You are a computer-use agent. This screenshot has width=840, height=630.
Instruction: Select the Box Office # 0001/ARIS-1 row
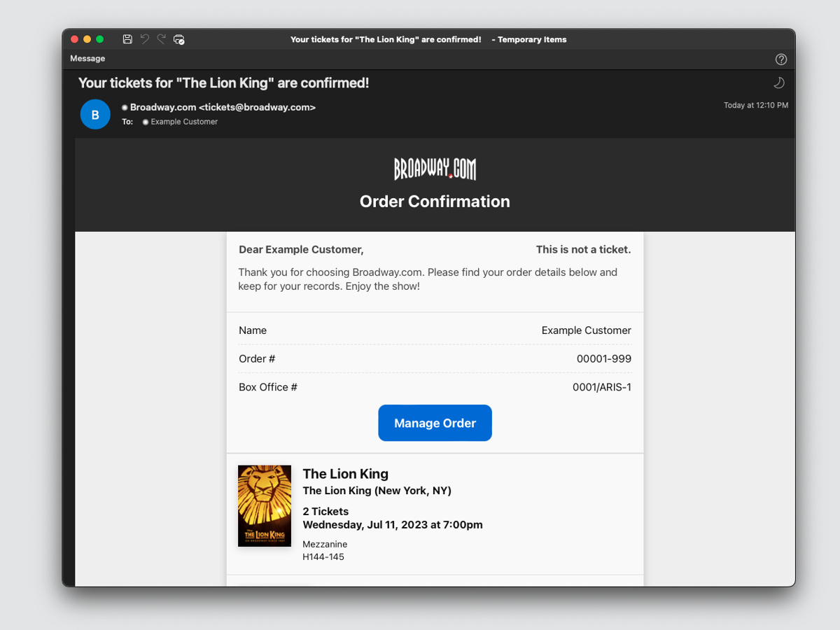pyautogui.click(x=435, y=386)
